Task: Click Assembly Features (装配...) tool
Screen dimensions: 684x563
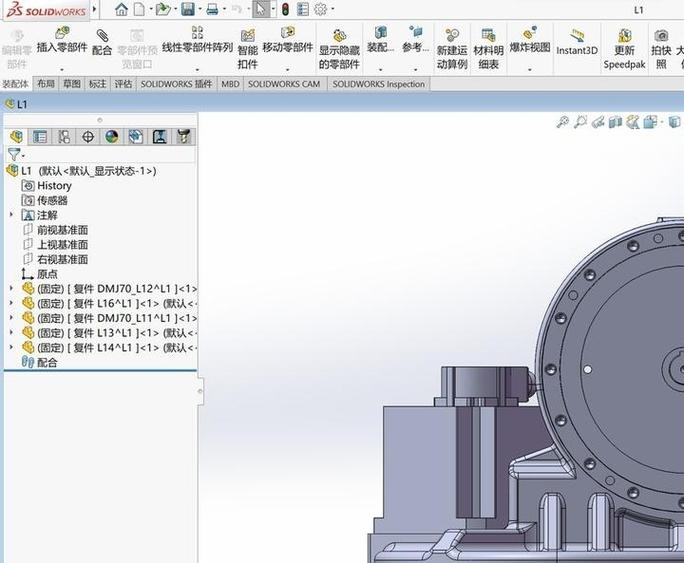Action: tap(380, 40)
